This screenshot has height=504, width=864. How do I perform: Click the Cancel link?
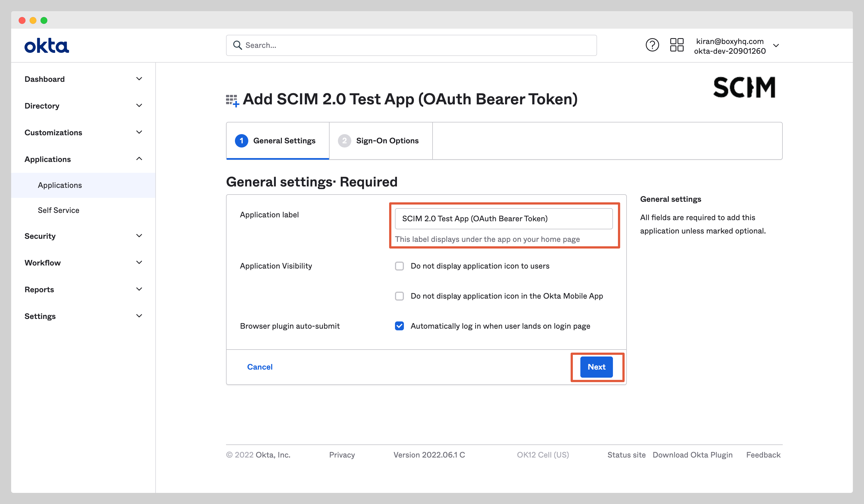tap(259, 367)
